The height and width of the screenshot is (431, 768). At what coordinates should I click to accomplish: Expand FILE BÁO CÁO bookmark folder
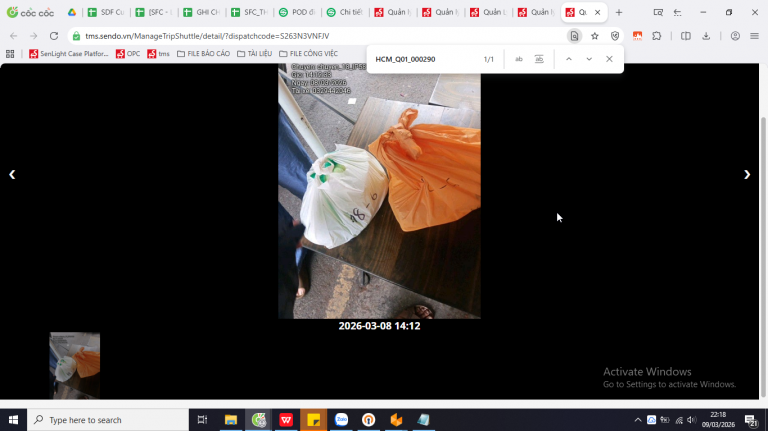[x=203, y=54]
